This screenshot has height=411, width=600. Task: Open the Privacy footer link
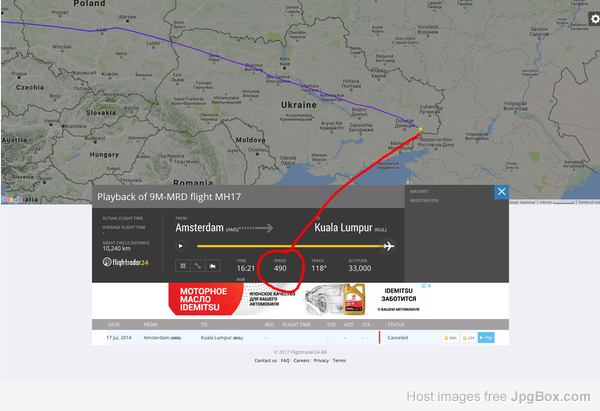coord(321,360)
